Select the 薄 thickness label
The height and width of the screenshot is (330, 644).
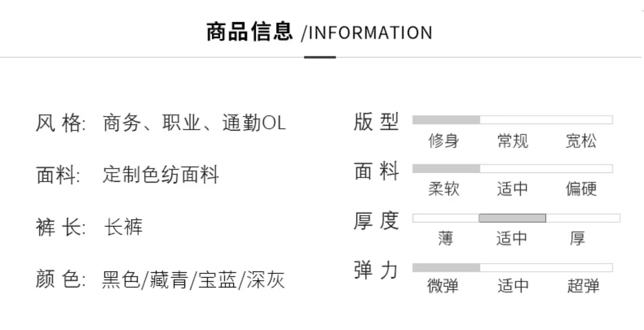(x=446, y=238)
